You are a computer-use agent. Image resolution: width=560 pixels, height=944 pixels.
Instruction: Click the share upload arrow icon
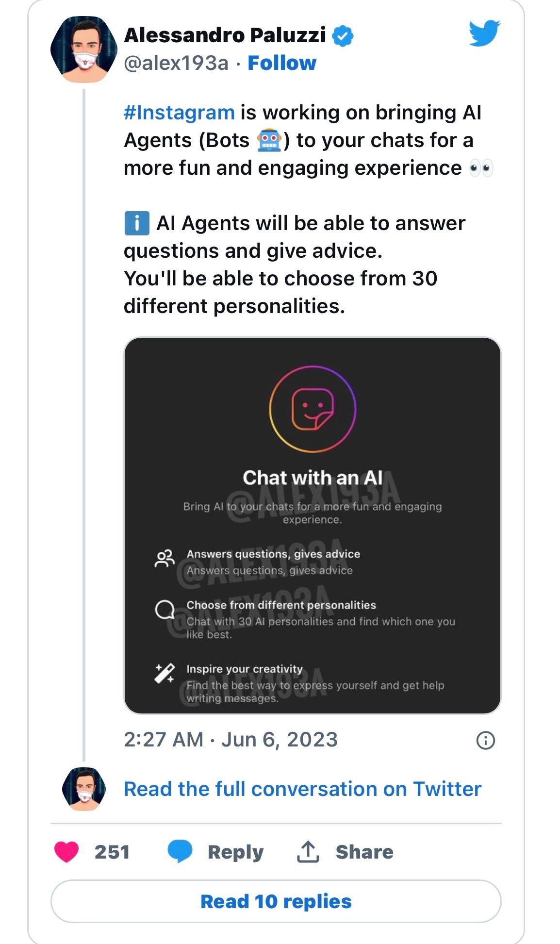point(308,852)
